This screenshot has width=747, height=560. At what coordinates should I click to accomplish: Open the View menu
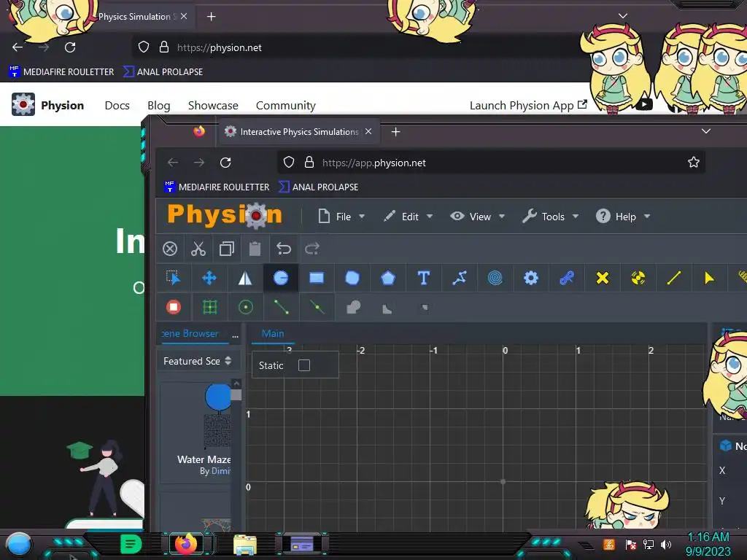tap(477, 217)
